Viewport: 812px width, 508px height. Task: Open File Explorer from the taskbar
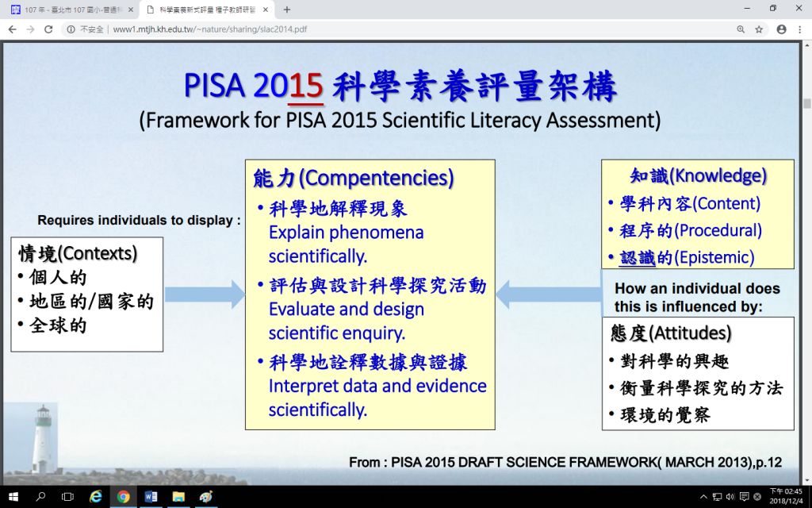(x=178, y=497)
